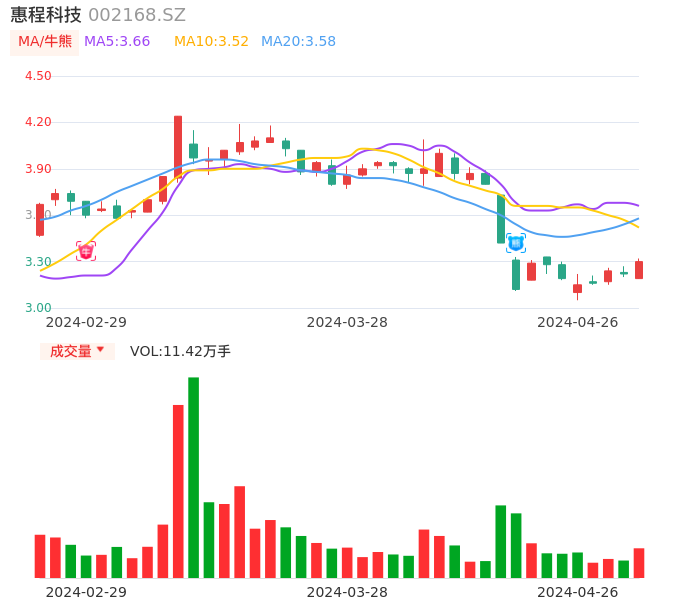Screen dimensions: 686x606
Task: Click the pink bull signal marker icon
Action: [x=86, y=251]
